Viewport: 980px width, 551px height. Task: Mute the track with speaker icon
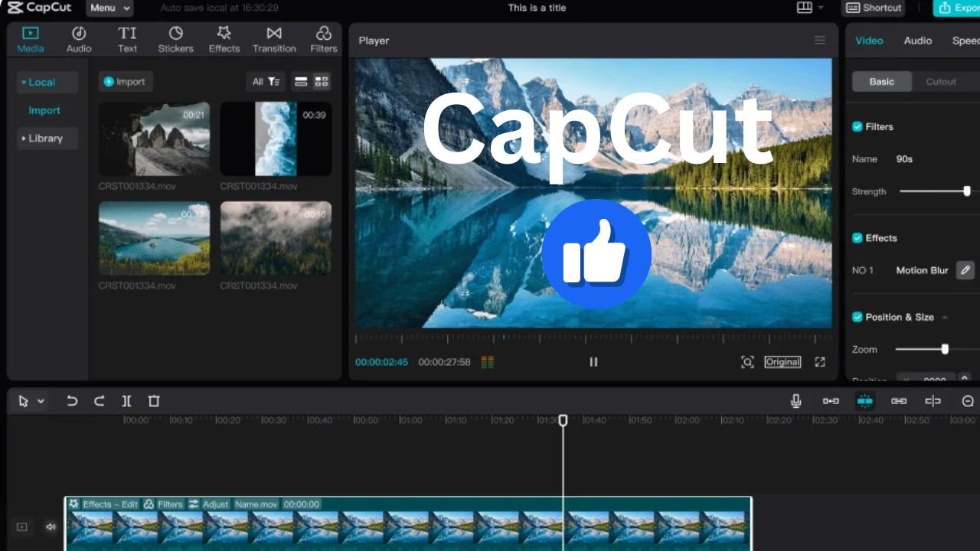pyautogui.click(x=51, y=527)
